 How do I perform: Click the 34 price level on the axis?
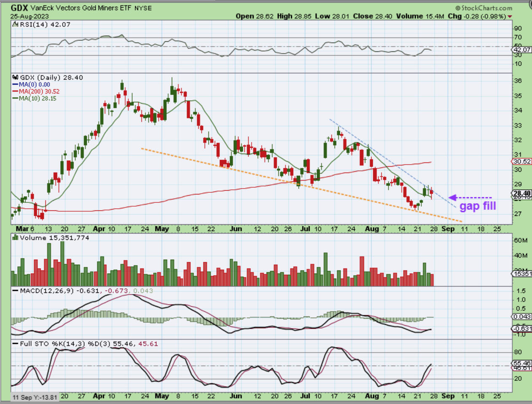518,110
